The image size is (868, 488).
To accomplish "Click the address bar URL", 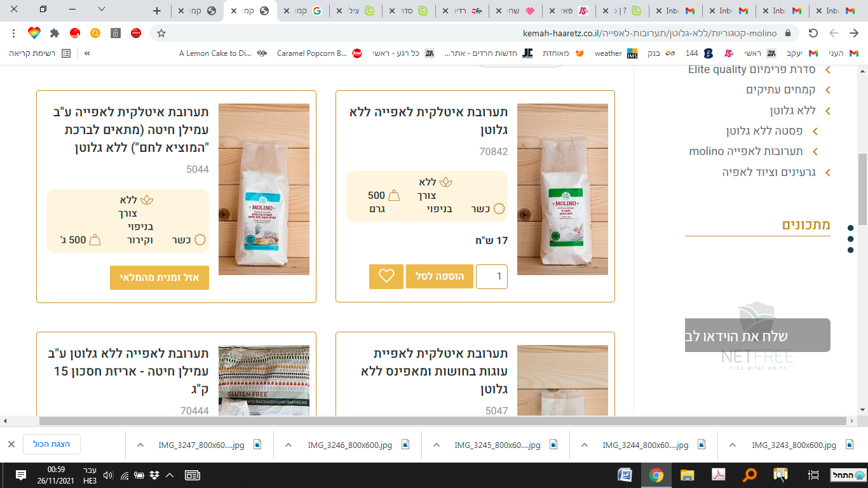I will coord(649,33).
